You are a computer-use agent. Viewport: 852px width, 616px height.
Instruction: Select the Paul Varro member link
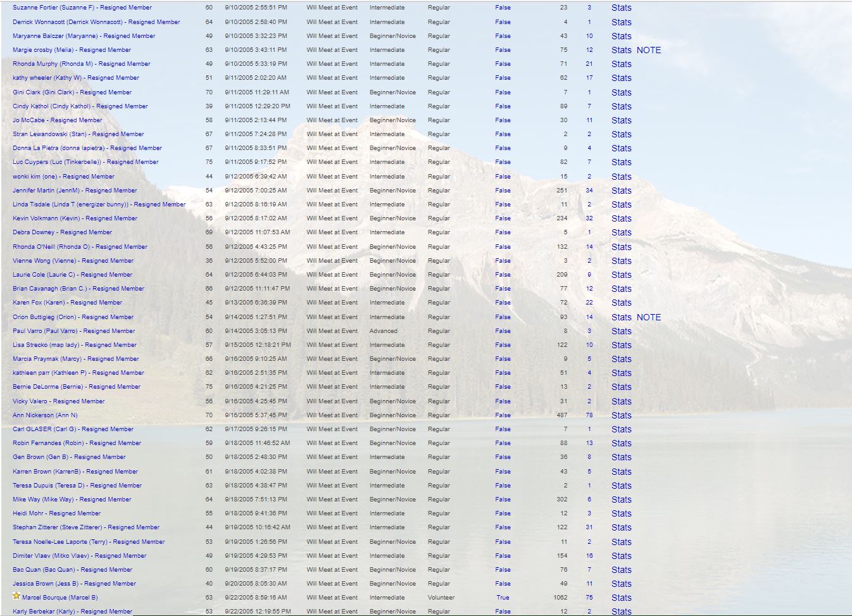tap(73, 331)
